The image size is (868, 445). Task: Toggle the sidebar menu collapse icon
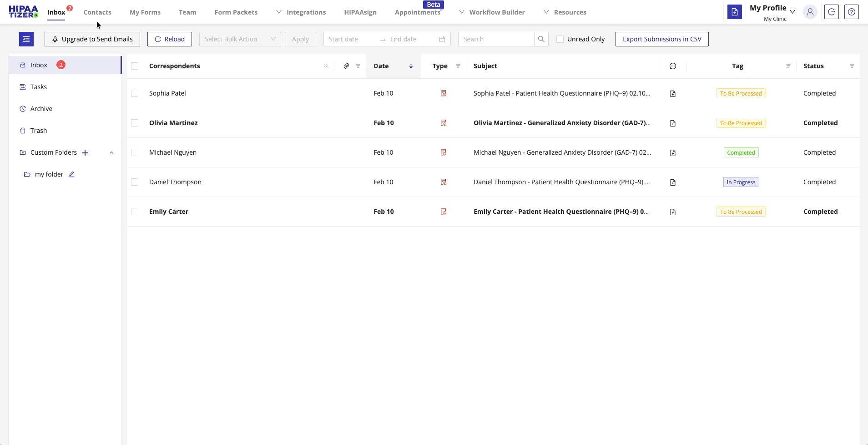pyautogui.click(x=26, y=39)
